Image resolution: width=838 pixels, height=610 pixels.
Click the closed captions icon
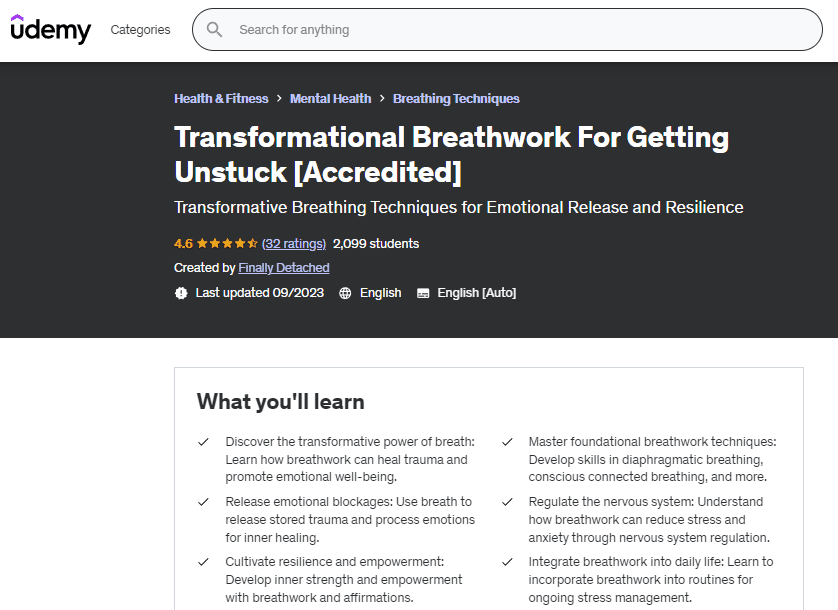(x=423, y=293)
